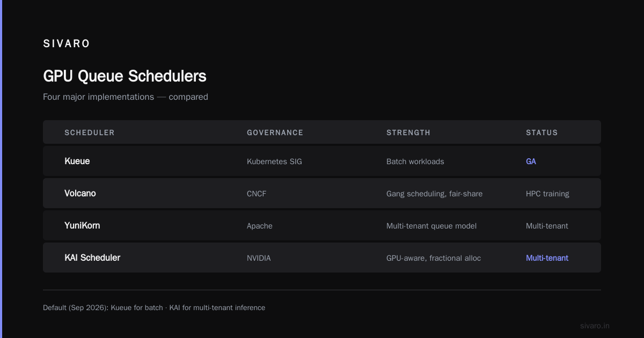644x338 pixels.
Task: Click the 'HPC training' status cell
Action: coord(547,194)
